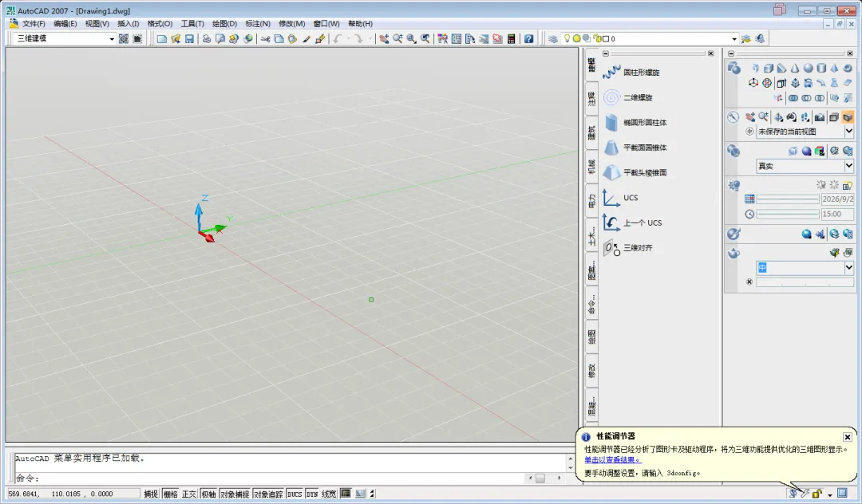This screenshot has width=862, height=504.
Task: Click the 二维螺旋 spiral tool
Action: pos(628,97)
